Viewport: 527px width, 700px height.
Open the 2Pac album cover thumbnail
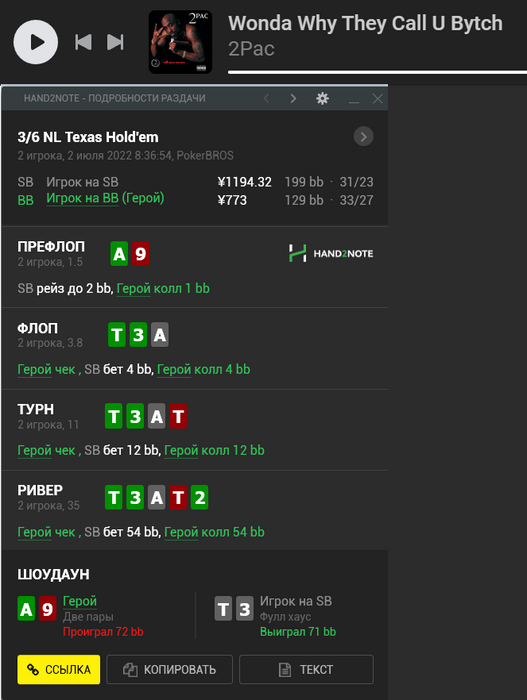point(180,42)
